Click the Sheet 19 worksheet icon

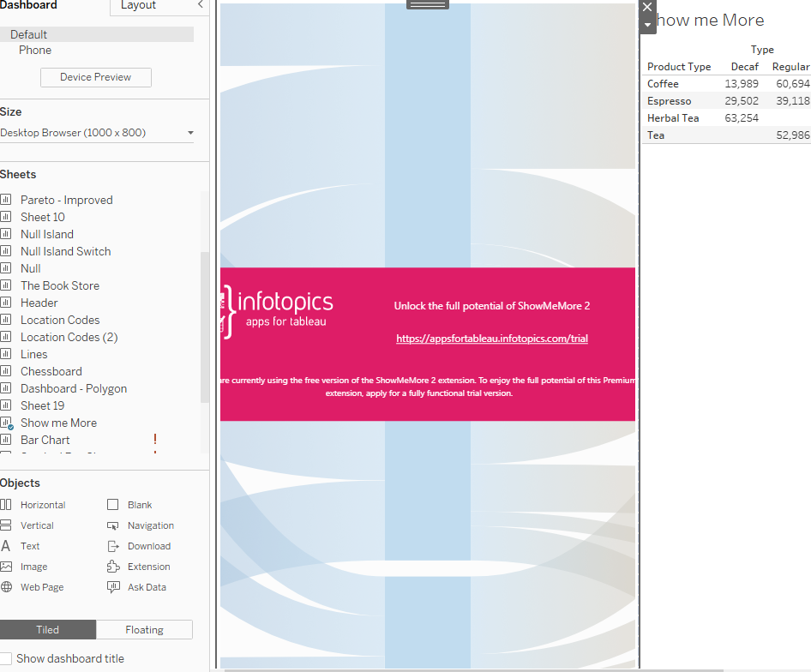click(x=6, y=405)
